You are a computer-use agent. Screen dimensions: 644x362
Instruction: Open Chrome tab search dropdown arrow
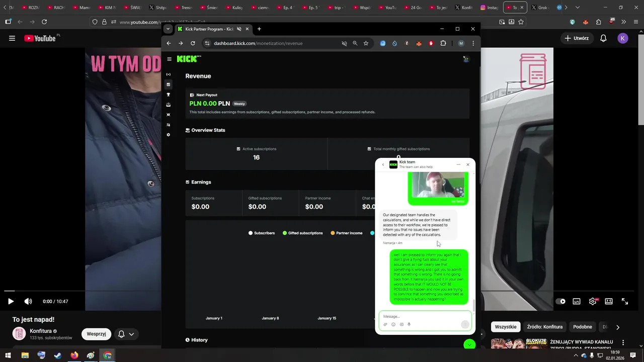tap(168, 29)
